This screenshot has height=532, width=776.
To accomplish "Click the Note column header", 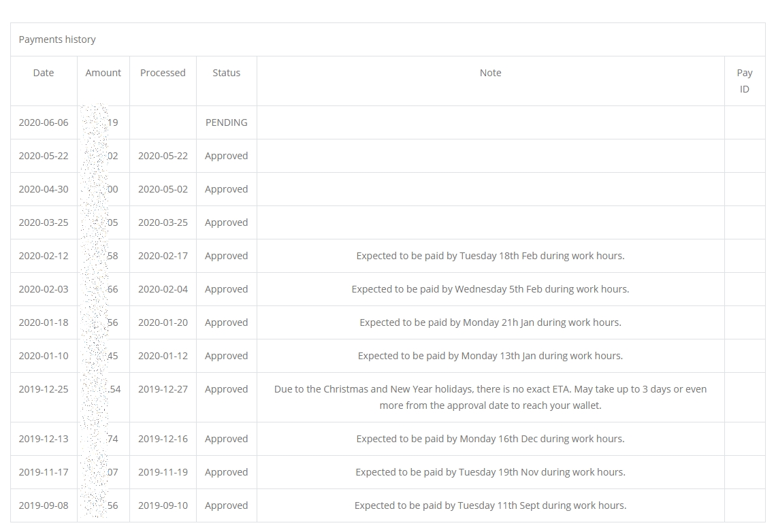I will pyautogui.click(x=490, y=73).
